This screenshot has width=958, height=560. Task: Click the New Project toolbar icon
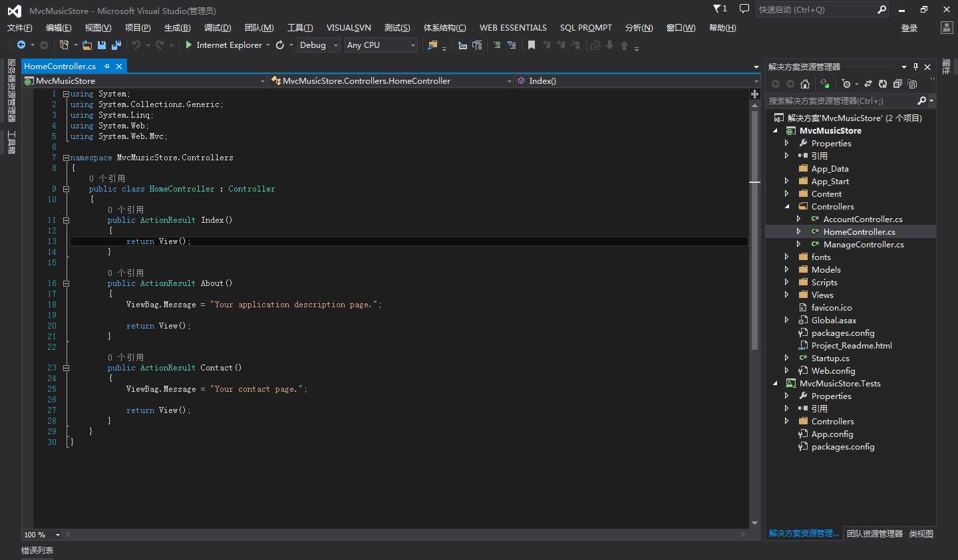coord(64,45)
